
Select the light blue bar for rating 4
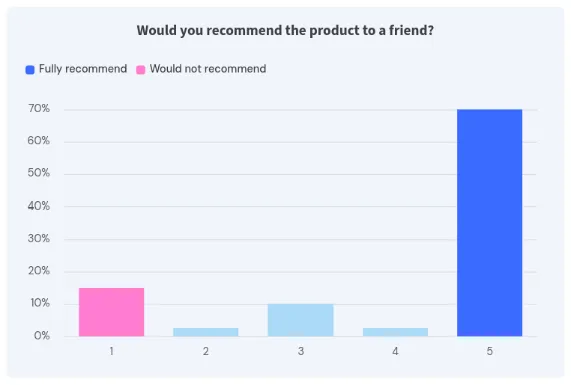pyautogui.click(x=395, y=332)
